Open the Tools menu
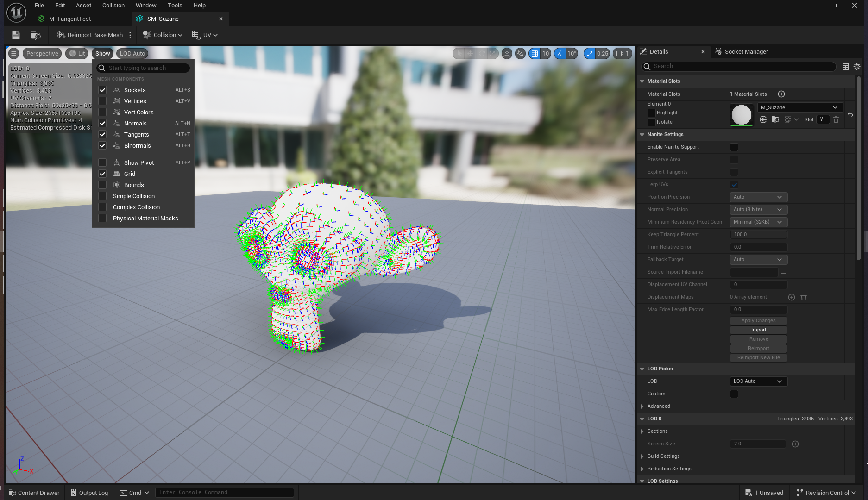 (175, 6)
